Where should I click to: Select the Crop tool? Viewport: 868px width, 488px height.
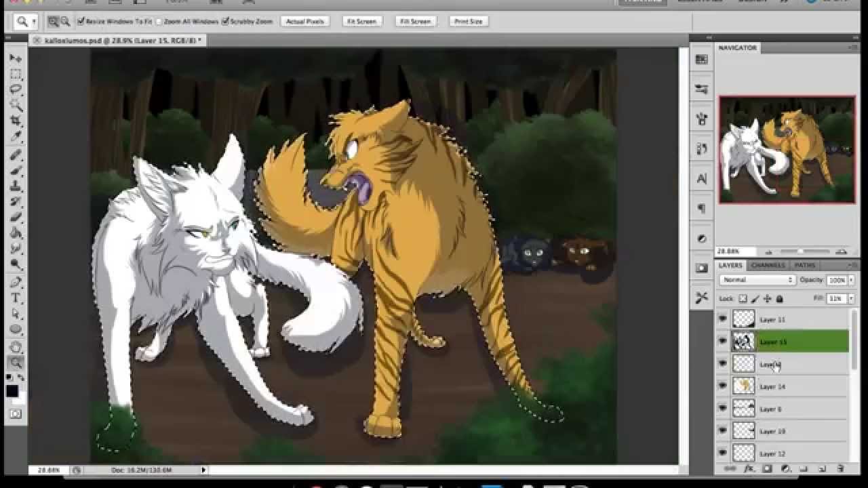coord(16,120)
